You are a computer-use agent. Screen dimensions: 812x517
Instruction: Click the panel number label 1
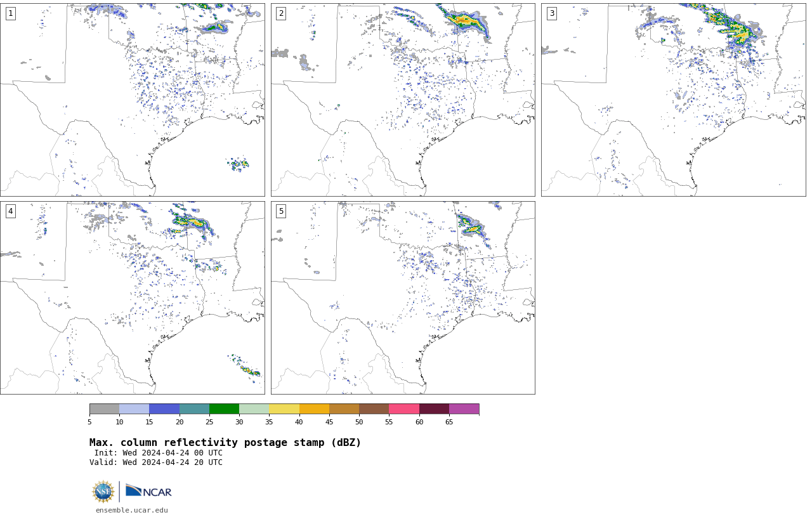10,13
